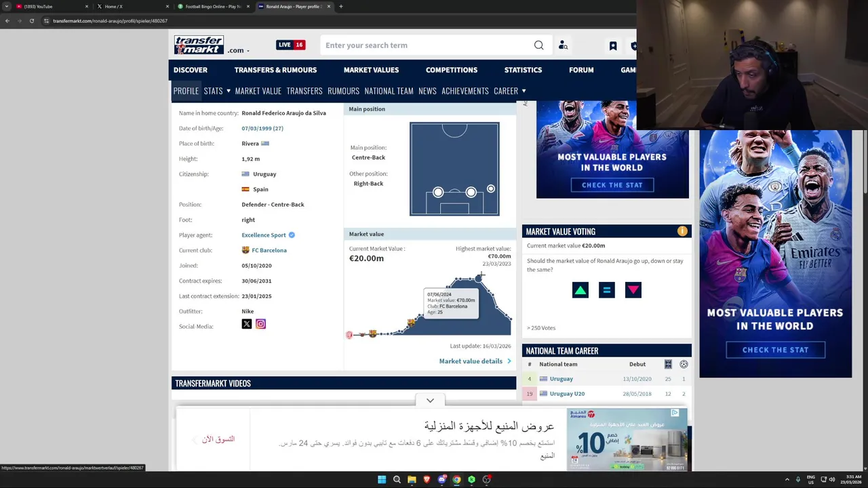Open Chrome from the taskbar
Screen dimensions: 868x488
tap(456, 480)
